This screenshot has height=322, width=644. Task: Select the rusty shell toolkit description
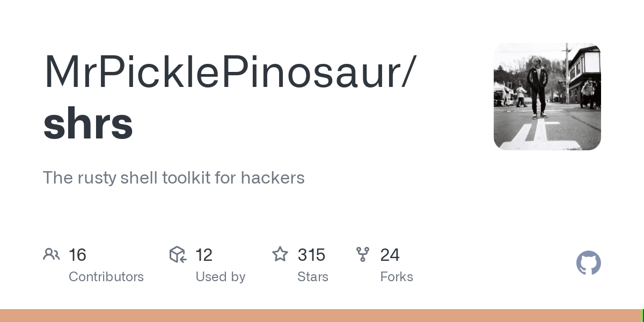click(x=173, y=178)
